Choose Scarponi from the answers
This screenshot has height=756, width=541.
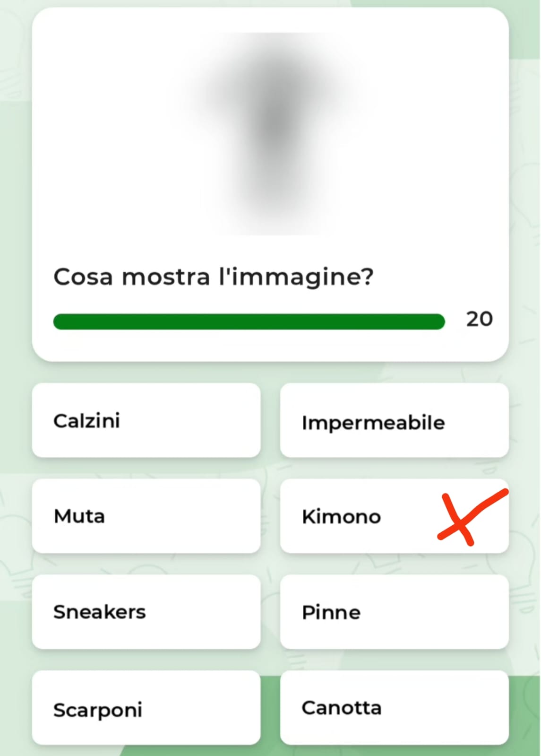tap(146, 707)
